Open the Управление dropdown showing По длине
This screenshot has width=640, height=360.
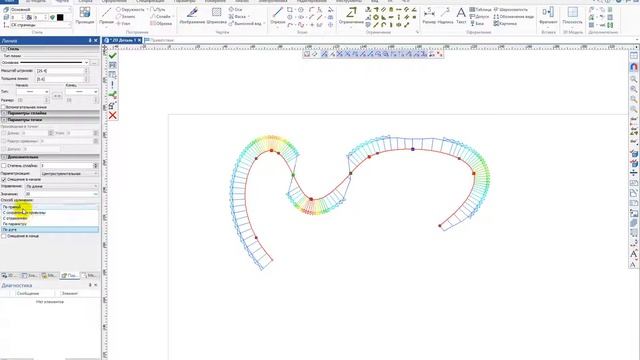click(x=62, y=186)
